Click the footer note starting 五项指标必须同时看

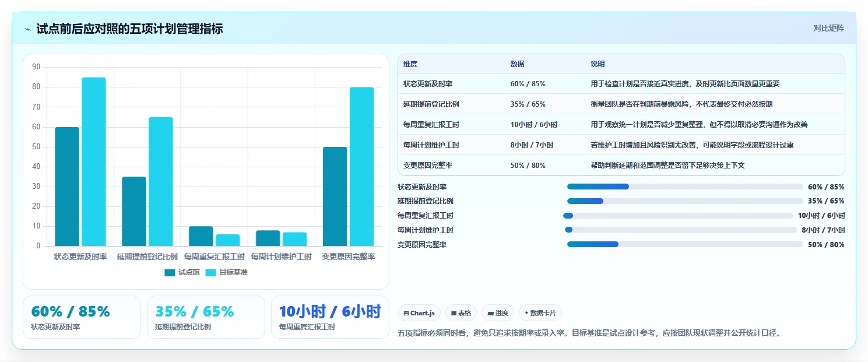pyautogui.click(x=589, y=333)
